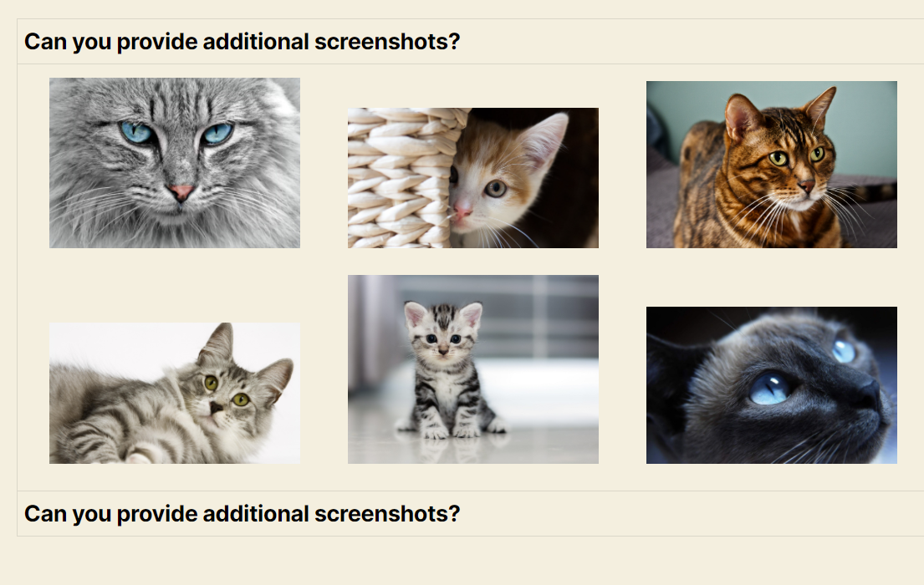
Task: Click the gray fluffy cat's left blue eye
Action: pos(136,132)
